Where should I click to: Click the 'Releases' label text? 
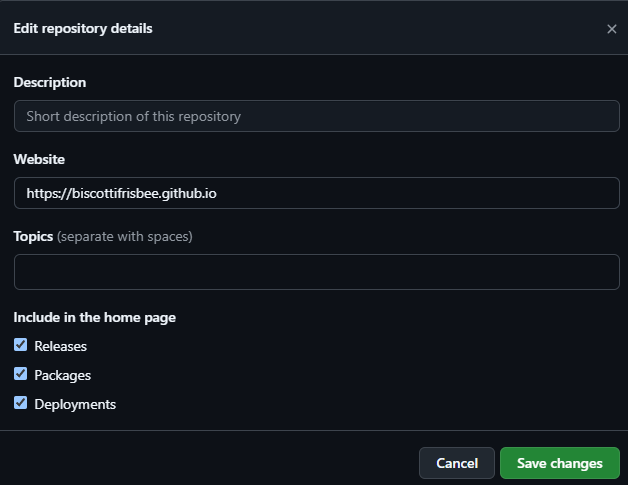tap(60, 346)
